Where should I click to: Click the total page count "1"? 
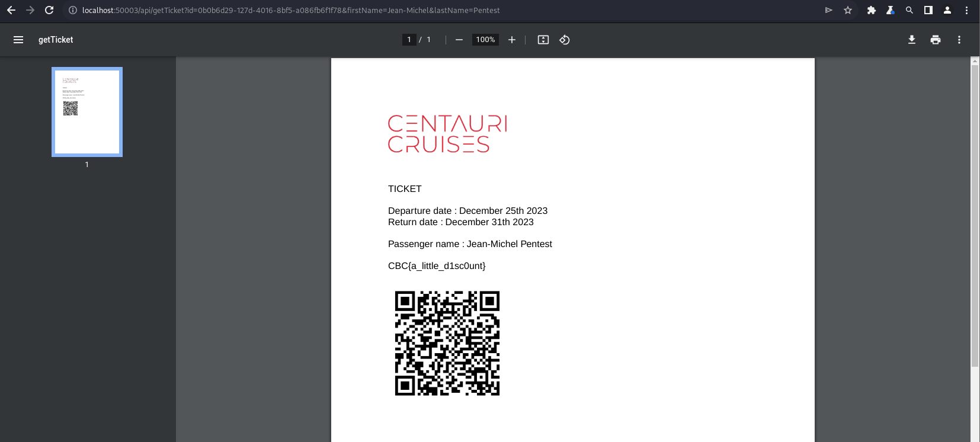429,40
